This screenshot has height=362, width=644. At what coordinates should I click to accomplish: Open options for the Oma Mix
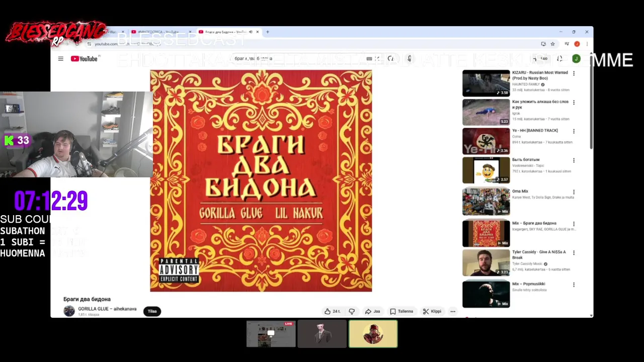[574, 192]
